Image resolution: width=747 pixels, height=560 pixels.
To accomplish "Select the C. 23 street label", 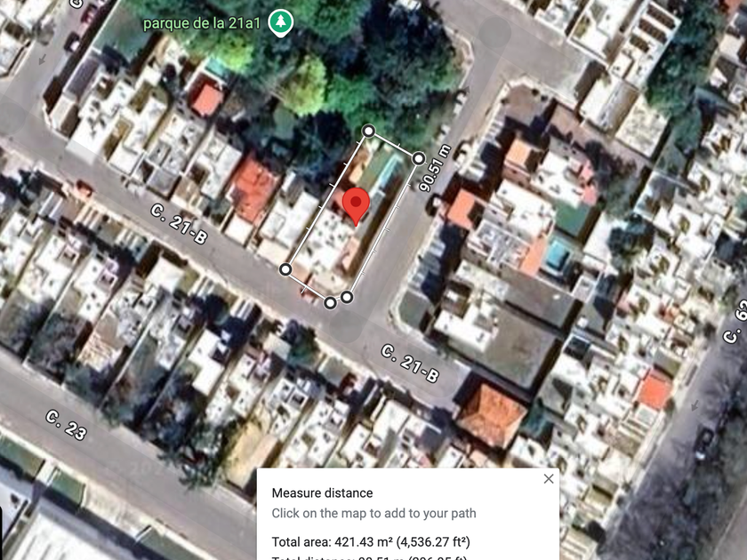I will 67,425.
